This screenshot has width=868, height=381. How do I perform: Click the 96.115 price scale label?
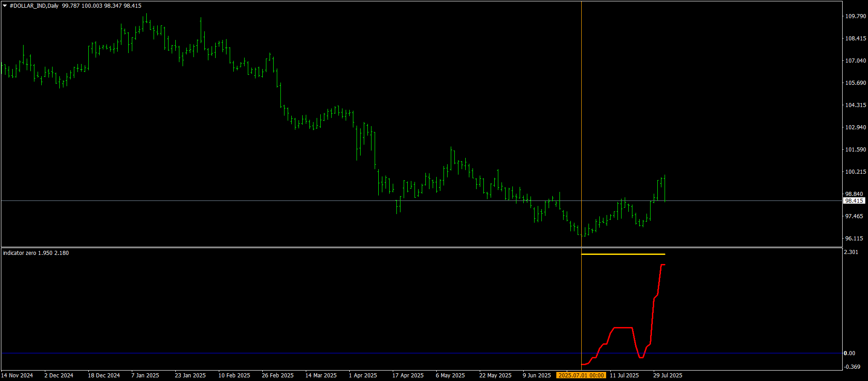855,239
